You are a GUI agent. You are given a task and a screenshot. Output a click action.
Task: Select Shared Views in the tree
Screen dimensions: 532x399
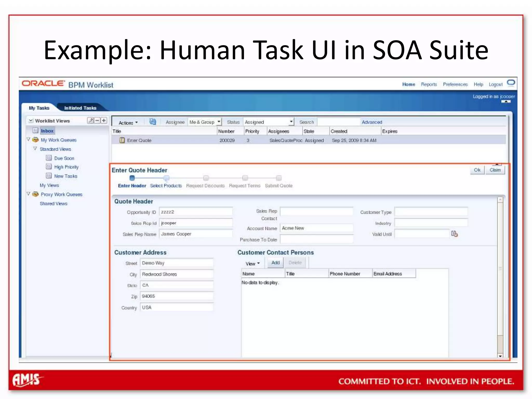pos(54,203)
